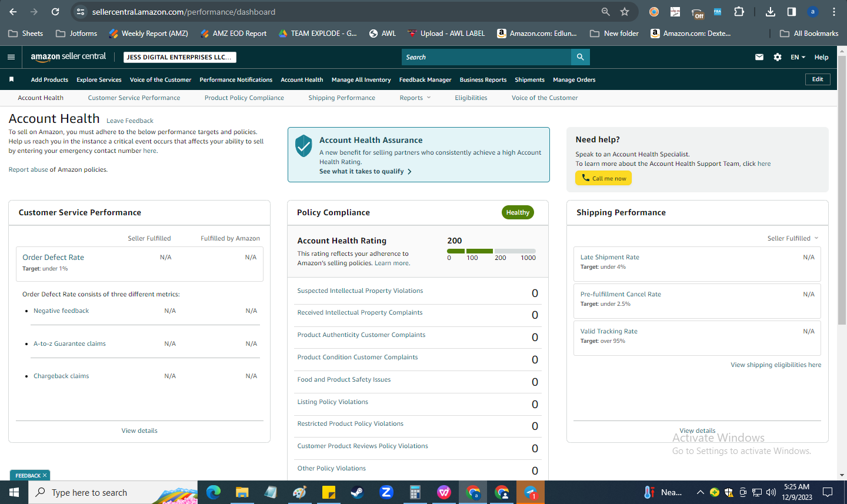Open Sticky Notes from the taskbar
The image size is (847, 504).
[328, 492]
